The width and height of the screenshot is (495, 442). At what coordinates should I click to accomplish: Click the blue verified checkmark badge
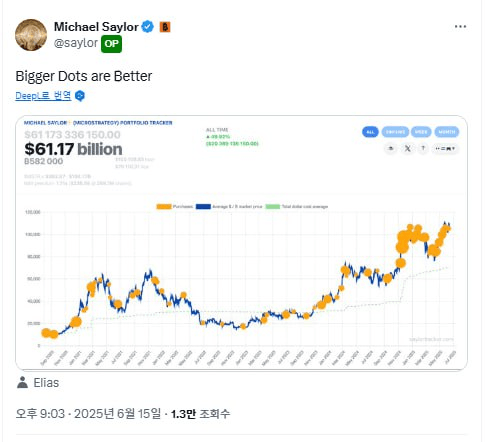coord(148,27)
